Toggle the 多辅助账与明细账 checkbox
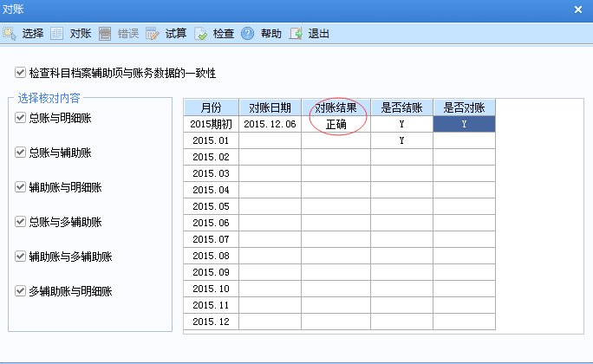This screenshot has height=364, width=593. 21,291
